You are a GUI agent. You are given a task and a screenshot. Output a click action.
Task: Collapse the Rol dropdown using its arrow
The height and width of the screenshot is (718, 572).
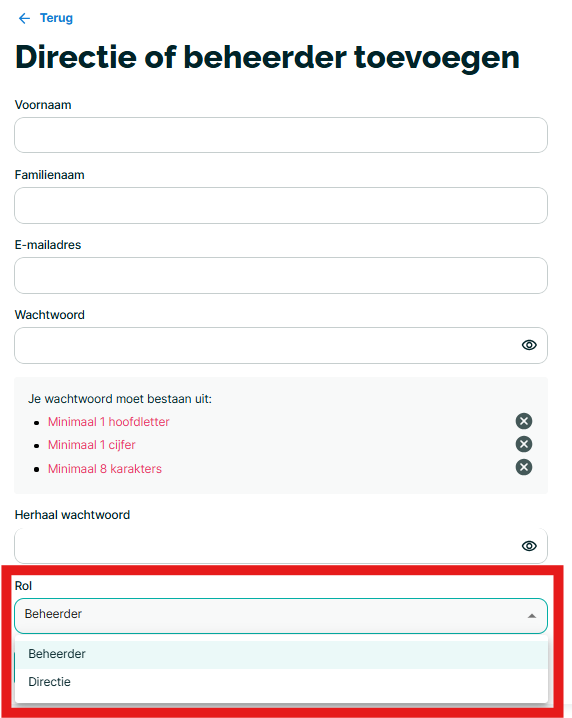click(x=531, y=616)
